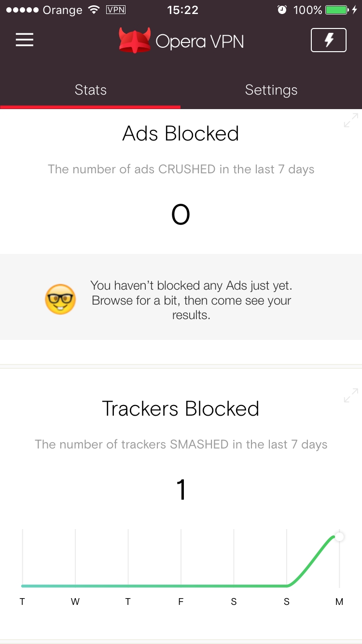The image size is (362, 644).
Task: Tap the VPN status bar indicator
Action: point(115,10)
